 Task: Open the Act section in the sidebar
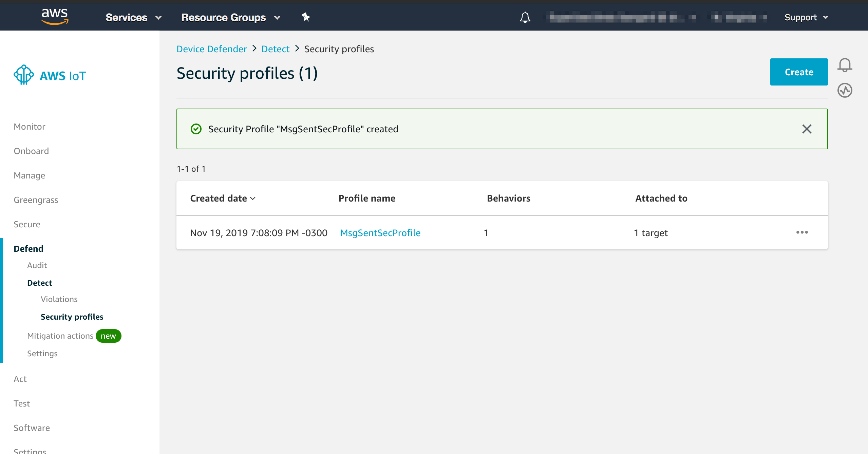coord(20,379)
